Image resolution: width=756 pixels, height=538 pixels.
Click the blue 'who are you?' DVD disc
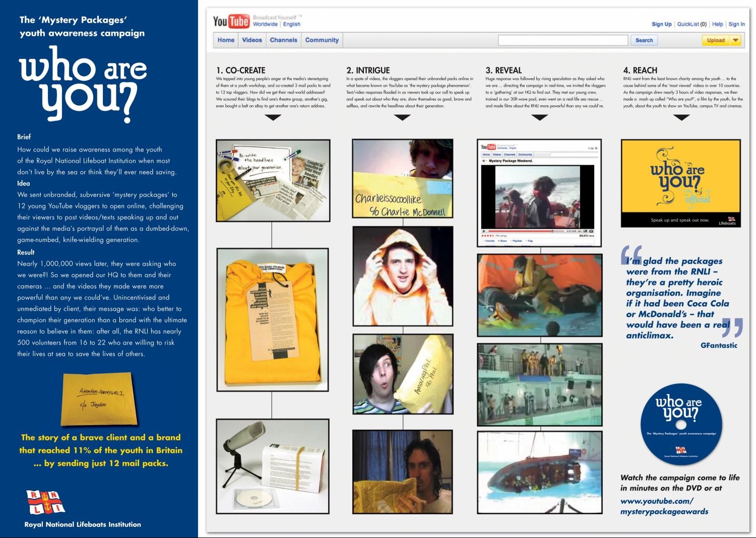tap(681, 424)
